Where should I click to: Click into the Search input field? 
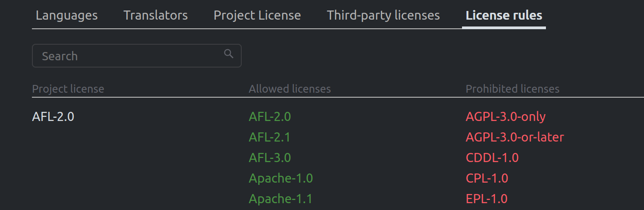click(128, 56)
